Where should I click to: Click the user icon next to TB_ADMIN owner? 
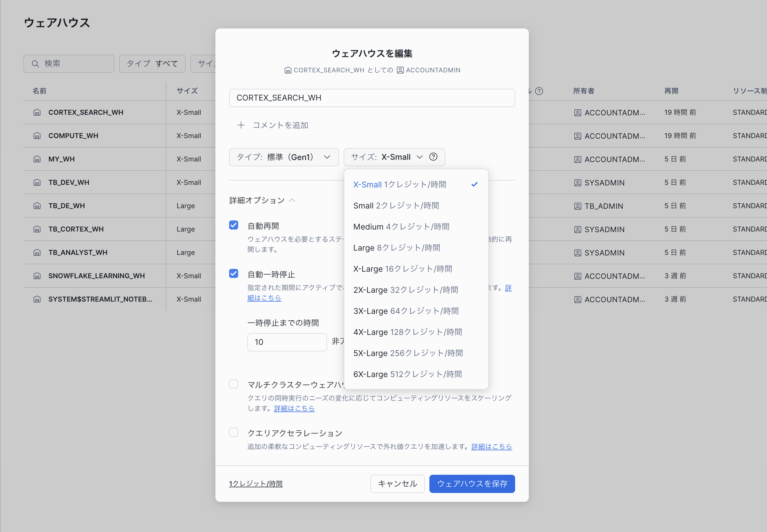coord(578,206)
